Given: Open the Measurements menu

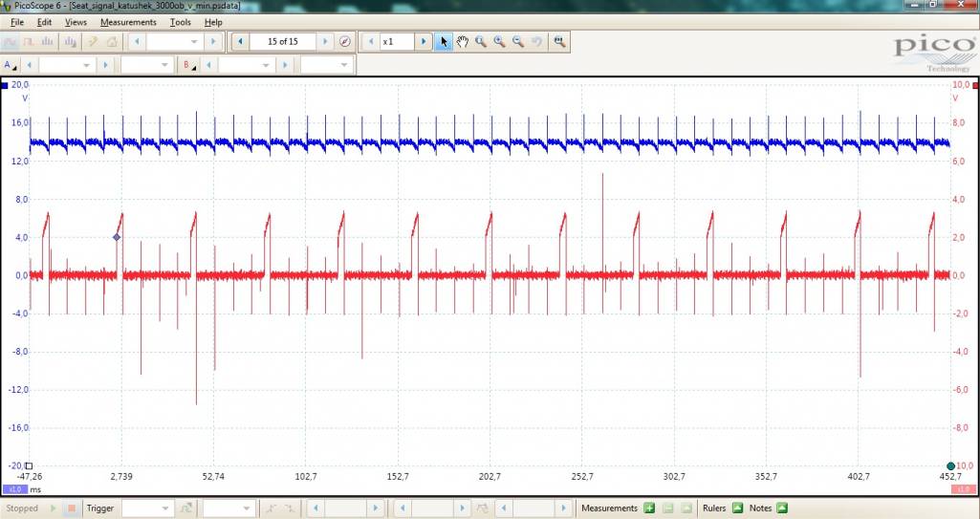Looking at the screenshot, I should pos(128,22).
